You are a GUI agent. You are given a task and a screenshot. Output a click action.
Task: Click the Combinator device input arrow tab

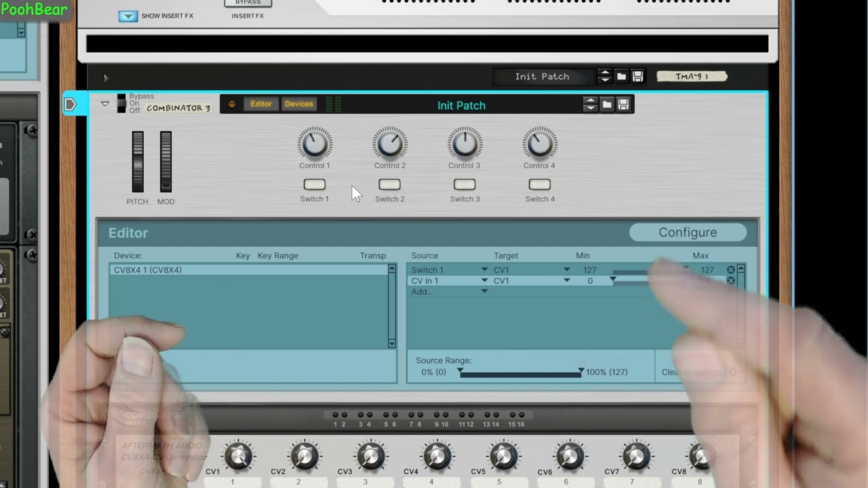pos(70,104)
